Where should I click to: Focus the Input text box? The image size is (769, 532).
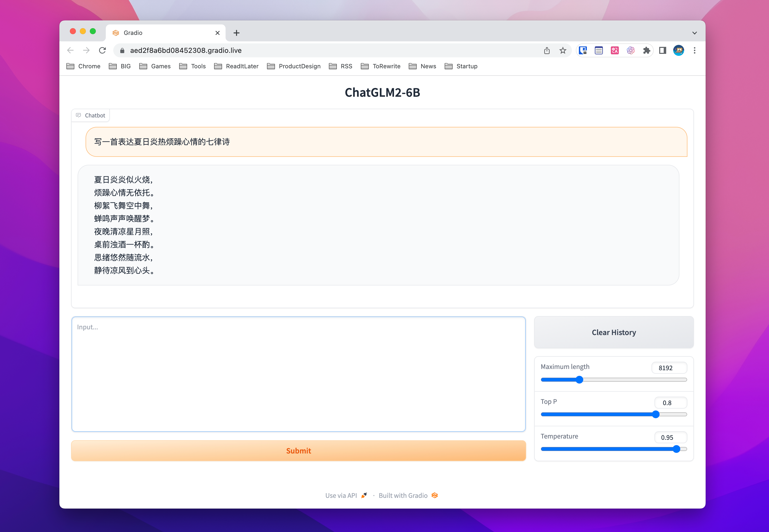[x=298, y=374]
